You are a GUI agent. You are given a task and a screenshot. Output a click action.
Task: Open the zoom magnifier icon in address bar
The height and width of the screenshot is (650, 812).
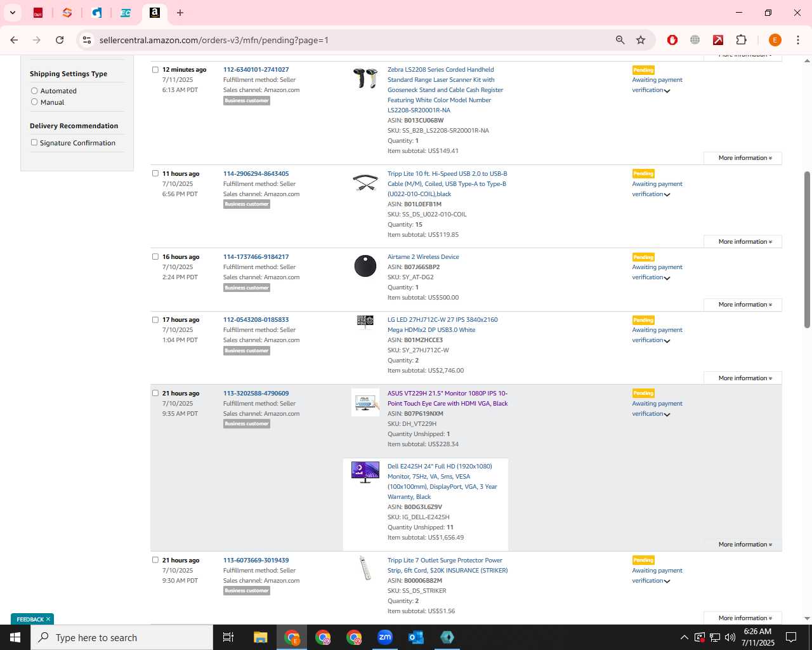point(620,40)
